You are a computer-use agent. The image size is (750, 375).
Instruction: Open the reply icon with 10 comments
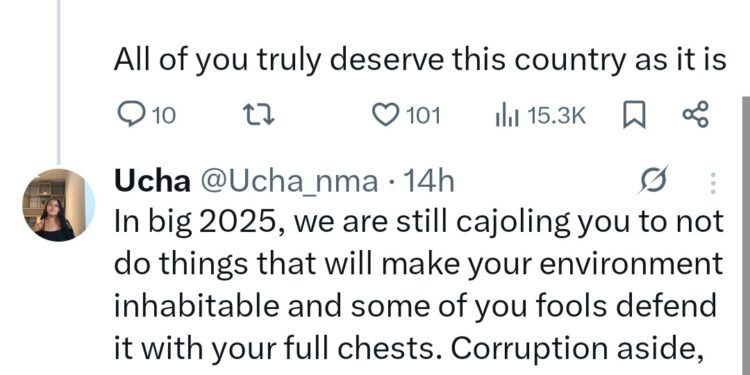[x=128, y=116]
